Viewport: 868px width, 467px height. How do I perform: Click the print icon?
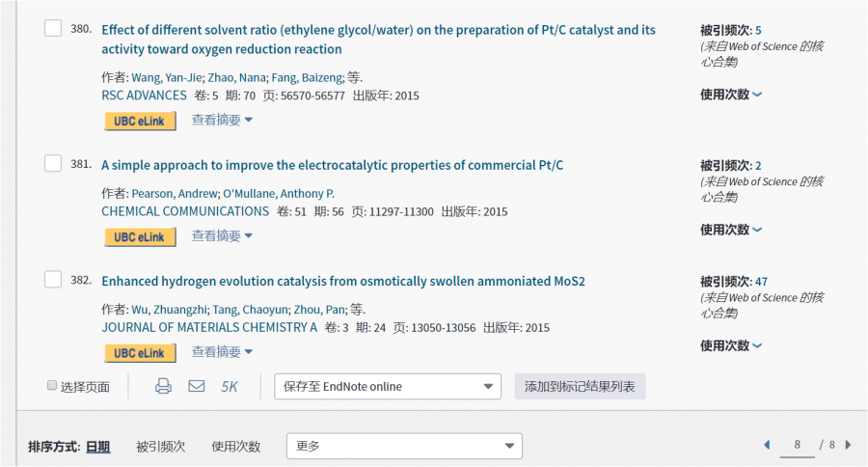[x=164, y=386]
